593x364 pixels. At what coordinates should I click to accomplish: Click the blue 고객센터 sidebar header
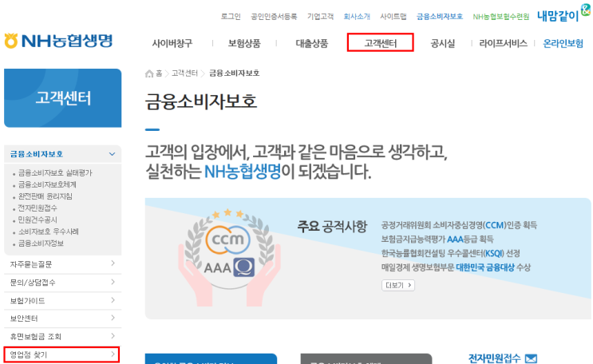coord(63,98)
